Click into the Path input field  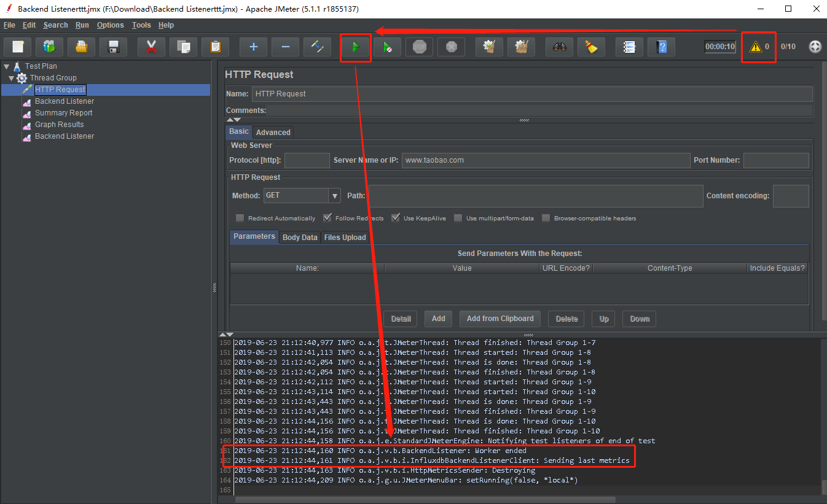(535, 196)
